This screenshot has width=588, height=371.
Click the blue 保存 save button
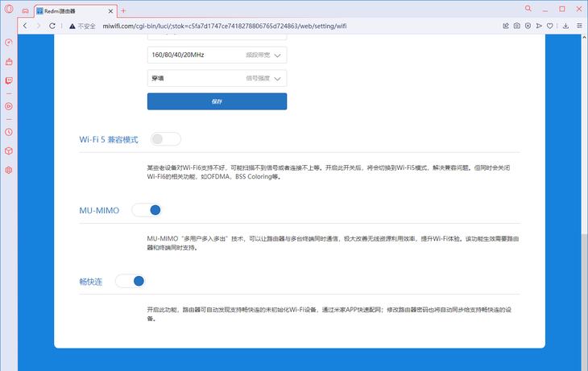tap(217, 102)
